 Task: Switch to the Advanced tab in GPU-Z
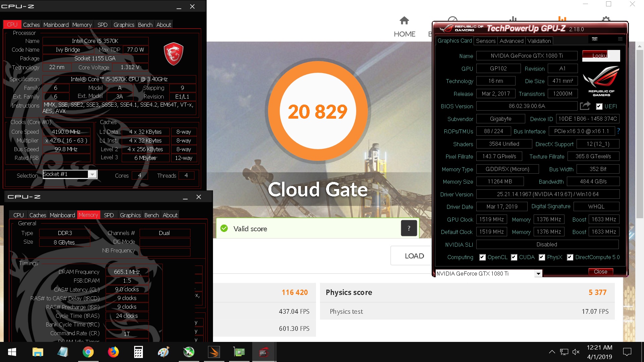(511, 41)
